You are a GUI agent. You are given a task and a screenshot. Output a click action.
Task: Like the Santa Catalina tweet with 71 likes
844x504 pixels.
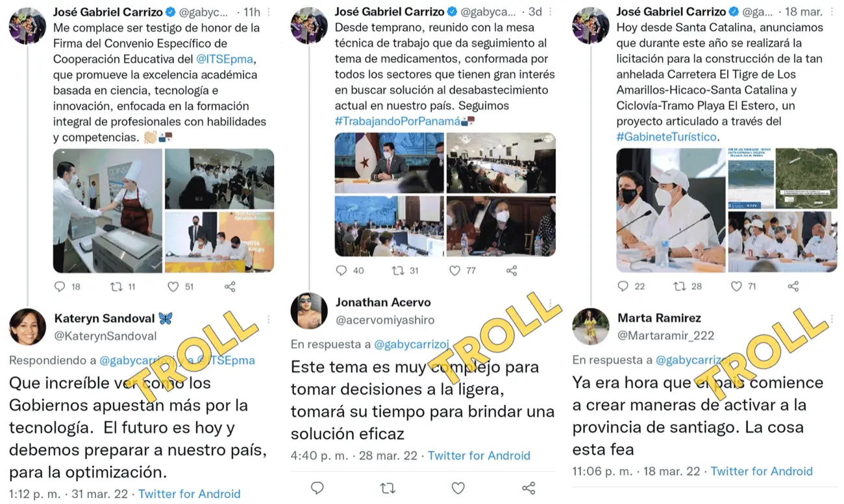coord(736,286)
